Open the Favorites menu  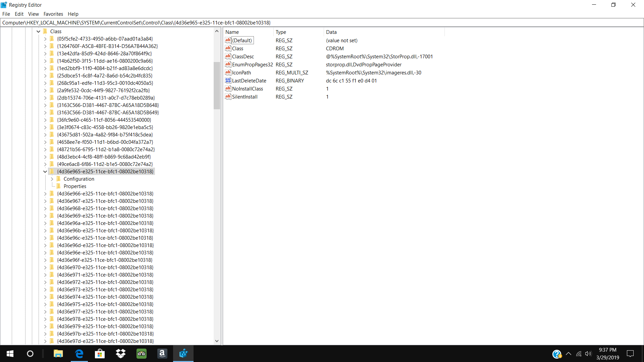(53, 14)
